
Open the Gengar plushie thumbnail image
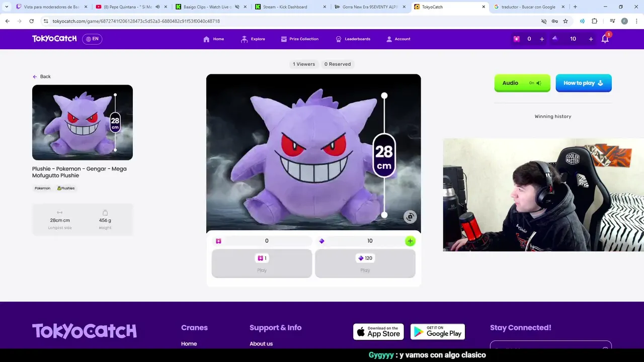pos(83,122)
